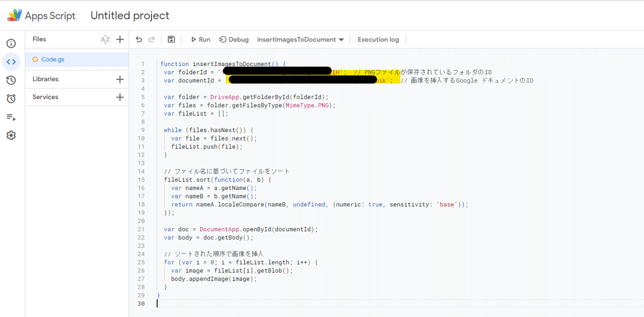This screenshot has height=317, width=644.
Task: Open Executions list icon in sidebar
Action: (11, 117)
